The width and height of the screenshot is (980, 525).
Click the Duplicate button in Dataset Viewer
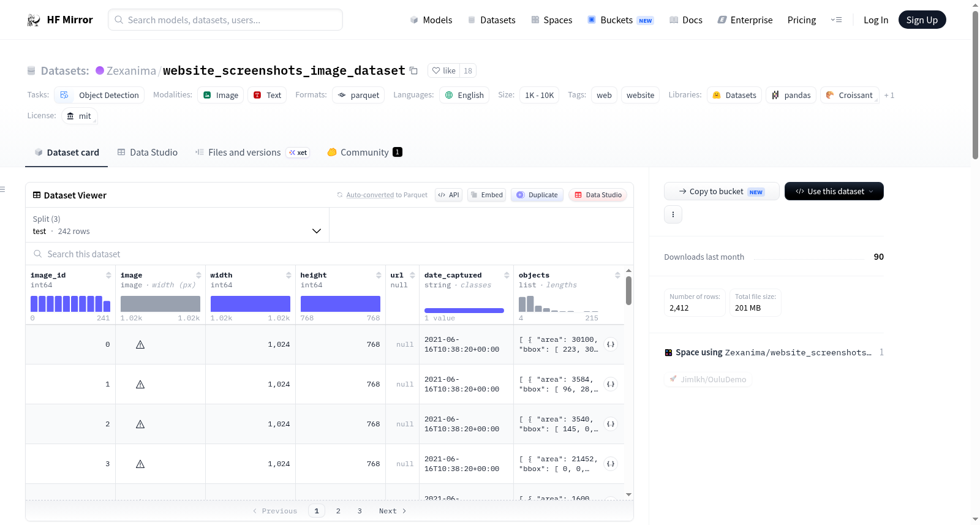pyautogui.click(x=537, y=195)
